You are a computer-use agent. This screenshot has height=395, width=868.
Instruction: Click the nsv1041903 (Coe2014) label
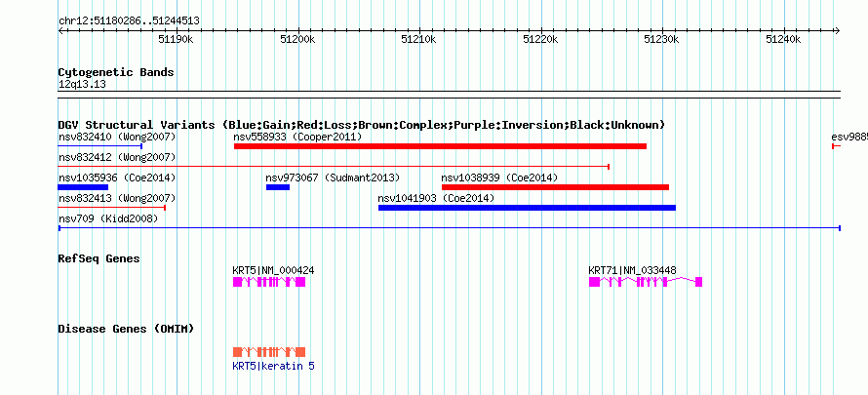click(436, 198)
